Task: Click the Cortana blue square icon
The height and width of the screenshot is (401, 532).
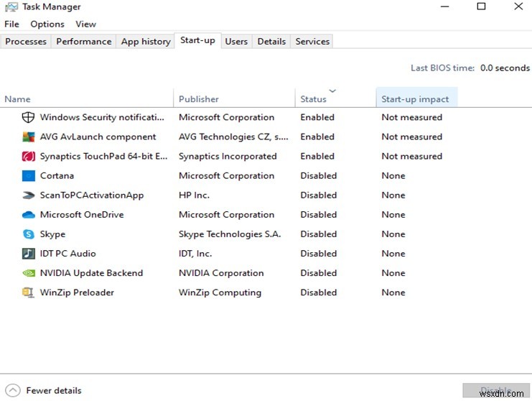Action: pos(28,176)
